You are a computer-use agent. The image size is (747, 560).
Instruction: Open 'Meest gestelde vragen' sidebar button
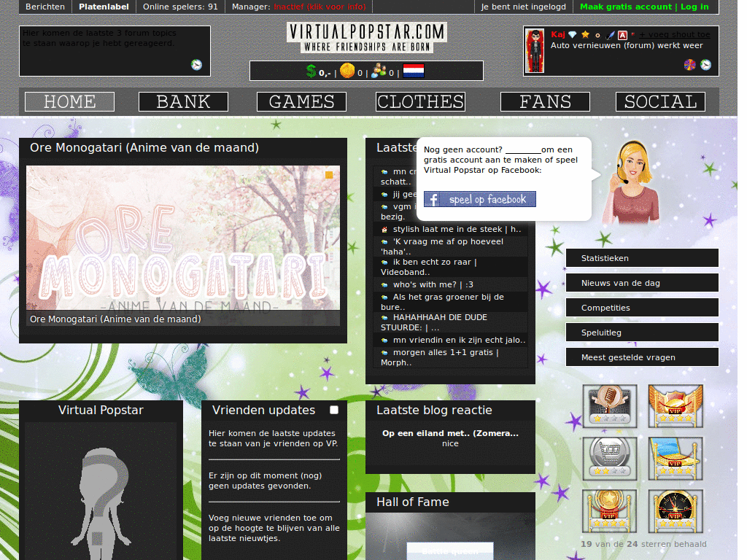coord(642,357)
